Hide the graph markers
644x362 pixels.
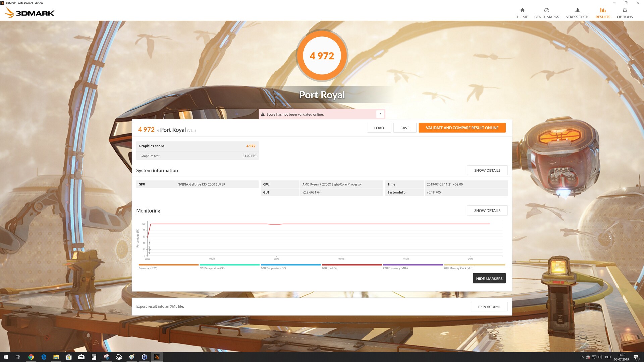click(489, 278)
